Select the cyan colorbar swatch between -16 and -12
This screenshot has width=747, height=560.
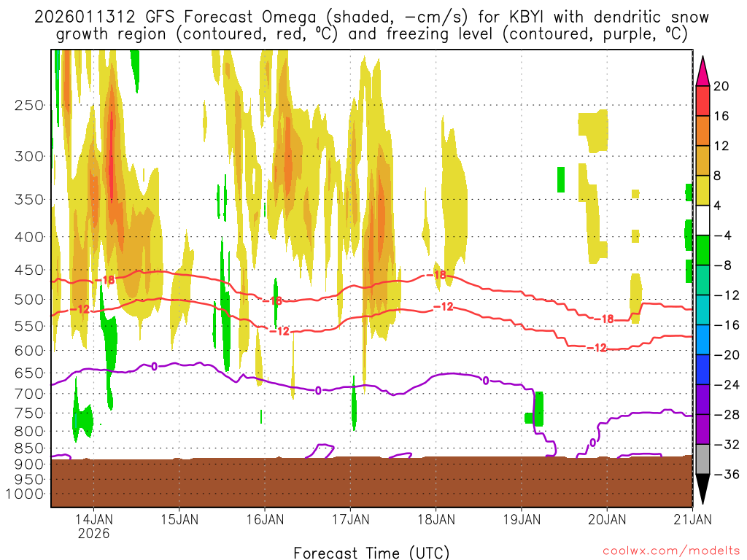point(703,310)
